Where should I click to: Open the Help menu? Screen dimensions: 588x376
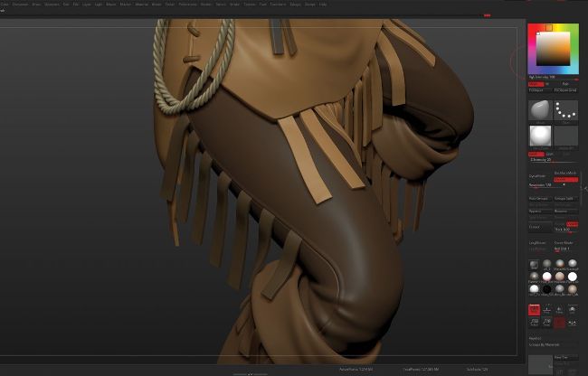coord(323,5)
